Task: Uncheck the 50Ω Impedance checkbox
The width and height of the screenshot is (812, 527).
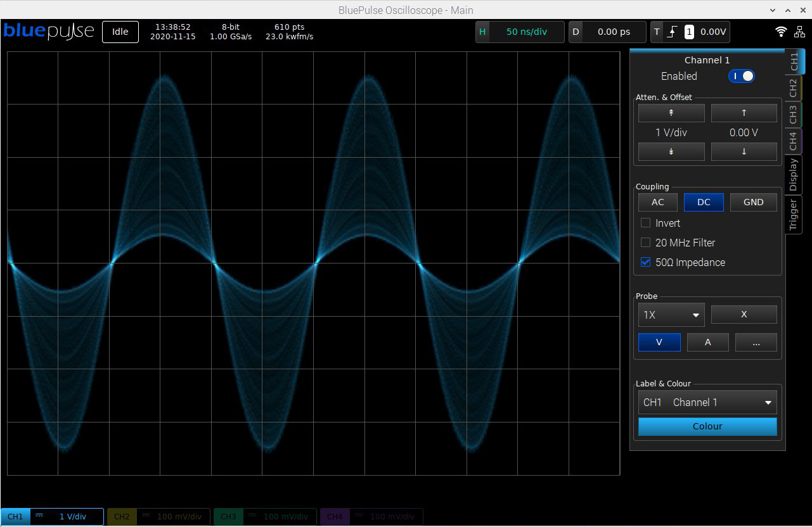Action: [x=646, y=262]
